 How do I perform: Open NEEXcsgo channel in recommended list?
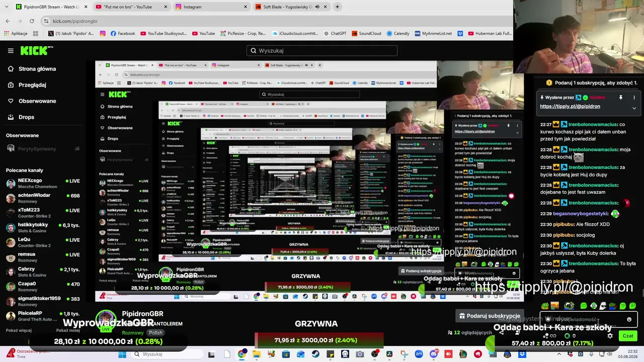pos(43,183)
